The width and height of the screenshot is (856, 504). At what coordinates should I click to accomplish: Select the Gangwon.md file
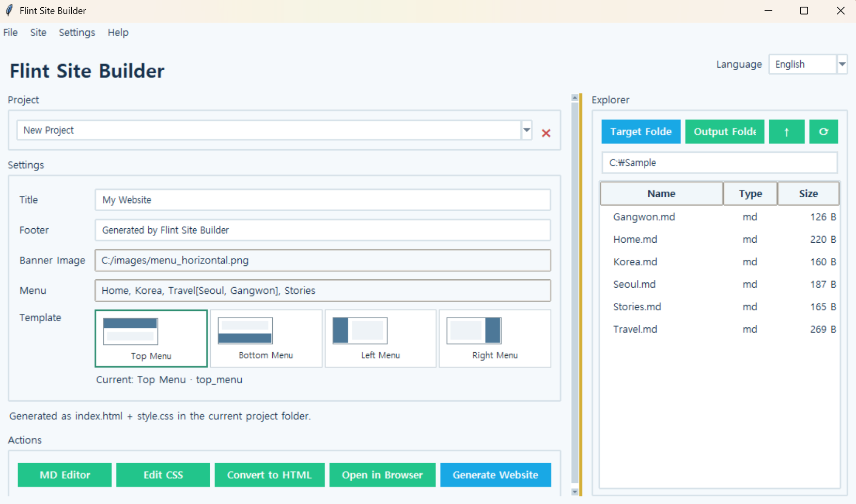click(x=720, y=217)
